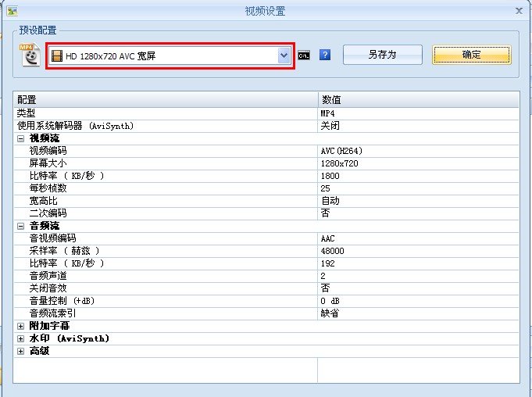Click the 缺省 value cell
This screenshot has height=397, width=532.
(419, 313)
